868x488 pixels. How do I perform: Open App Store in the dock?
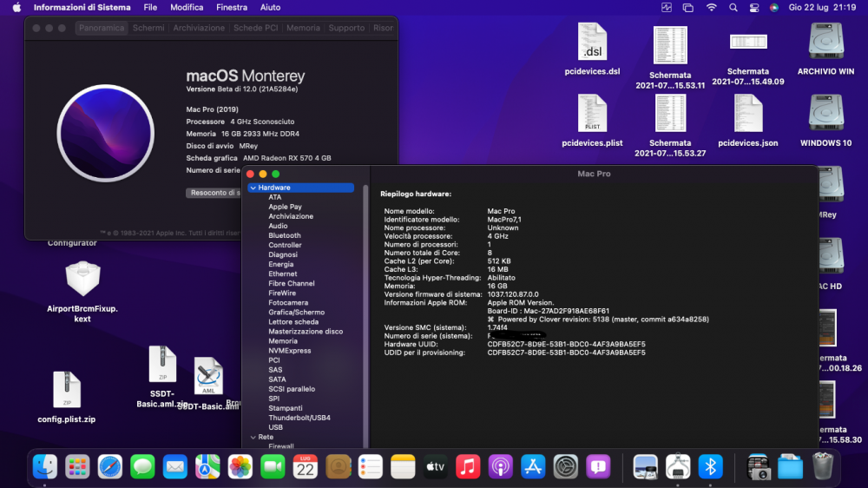pos(533,467)
